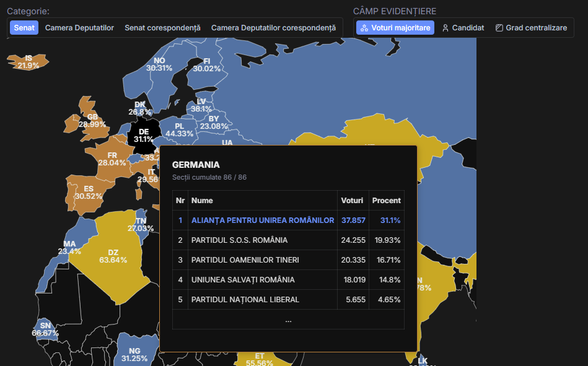Click the Grad centralizare icon
Viewport: 588px width, 366px height.
pyautogui.click(x=499, y=28)
